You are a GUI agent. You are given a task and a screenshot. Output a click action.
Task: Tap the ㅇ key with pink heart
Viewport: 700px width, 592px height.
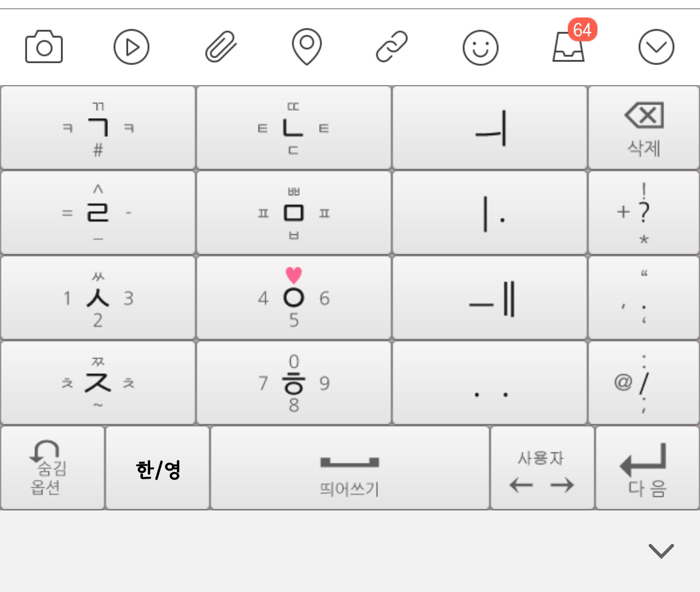(294, 298)
